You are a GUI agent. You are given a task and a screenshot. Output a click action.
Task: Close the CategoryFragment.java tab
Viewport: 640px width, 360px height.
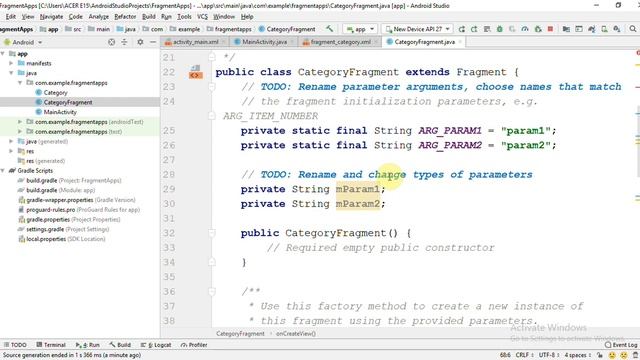pyautogui.click(x=460, y=42)
